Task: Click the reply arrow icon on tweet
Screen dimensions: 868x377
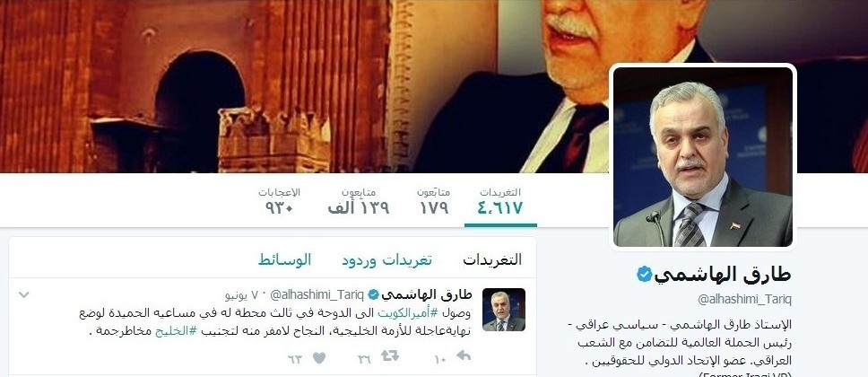Action: click(464, 356)
